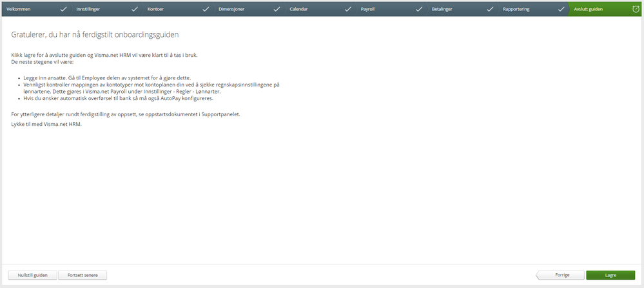Screen dimensions: 644x288
Task: Click the checkmark next to Velkommen
Action: (63, 9)
